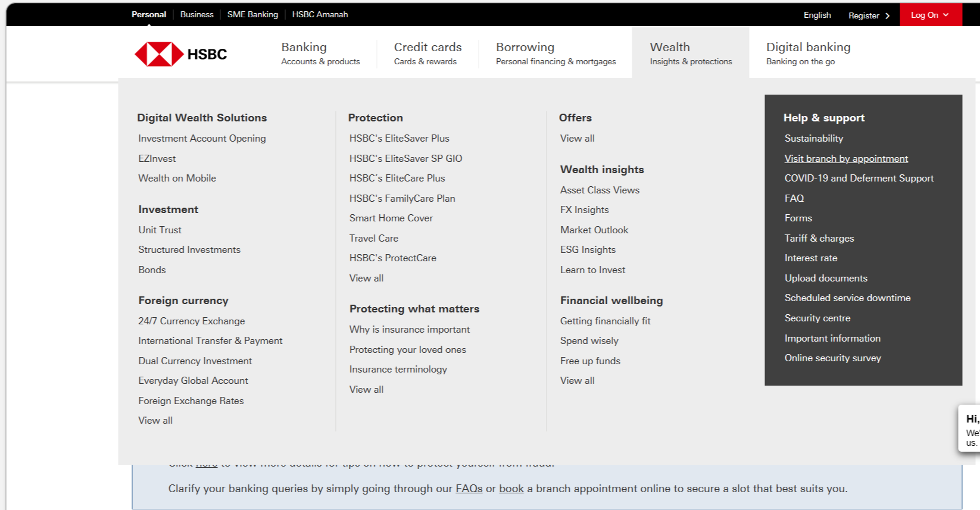The width and height of the screenshot is (980, 510).
Task: Open the HSBC Amanah tab
Action: 320,14
